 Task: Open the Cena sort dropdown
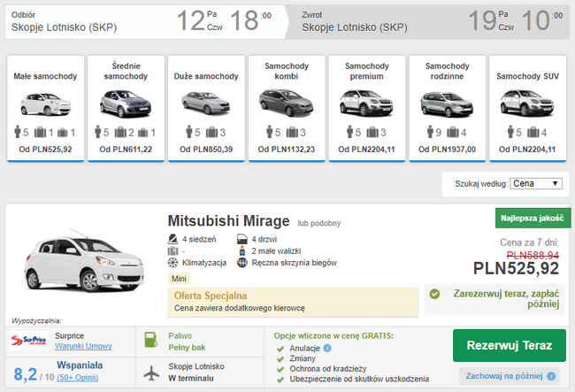[x=536, y=183]
